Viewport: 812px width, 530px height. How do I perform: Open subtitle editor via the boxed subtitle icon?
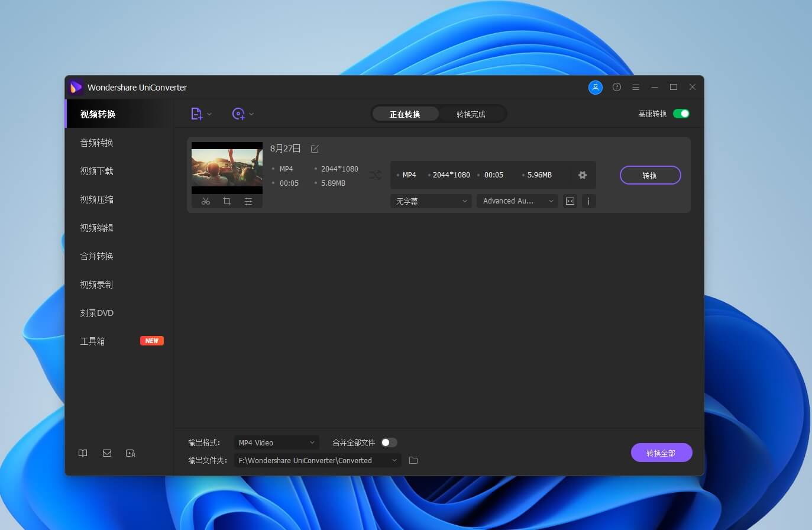(x=570, y=201)
